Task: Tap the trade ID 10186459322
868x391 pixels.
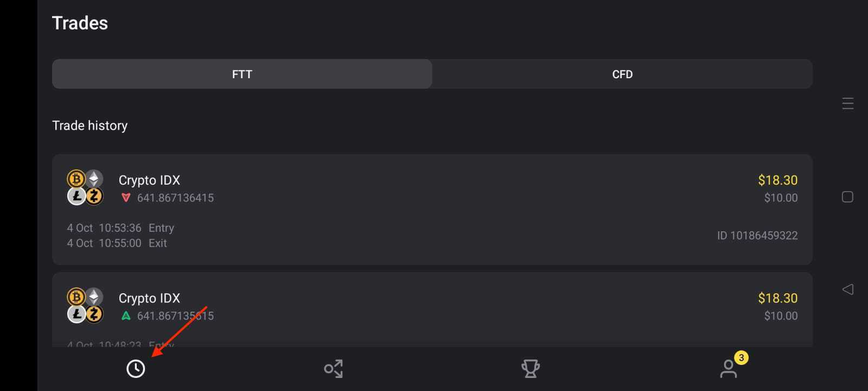Action: (757, 236)
